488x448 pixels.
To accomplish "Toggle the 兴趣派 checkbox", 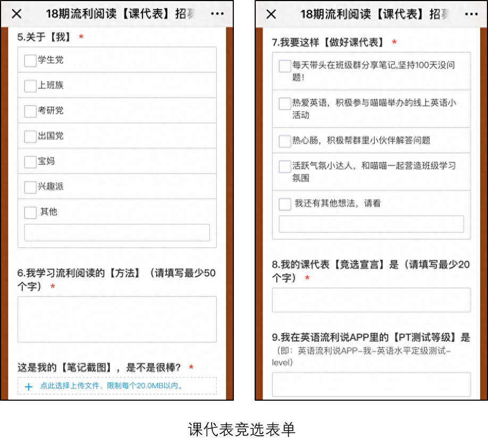I will (x=30, y=187).
